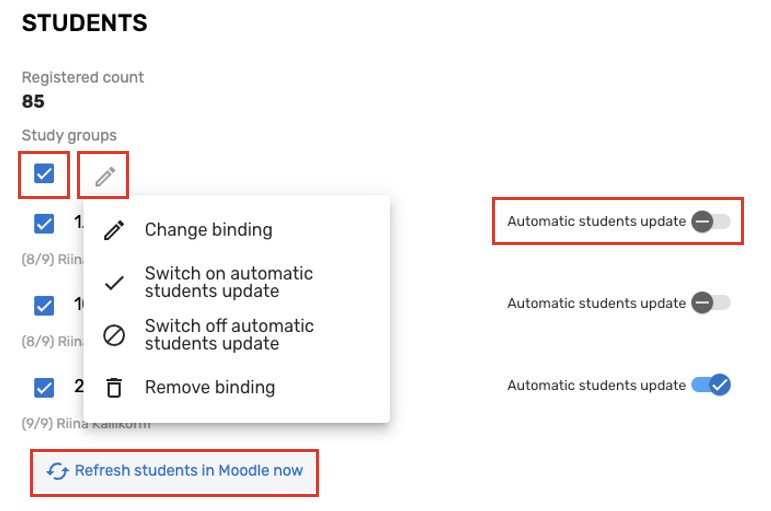Click the checkmark icon for Switch on
This screenshot has width=771, height=511.
pyautogui.click(x=115, y=282)
